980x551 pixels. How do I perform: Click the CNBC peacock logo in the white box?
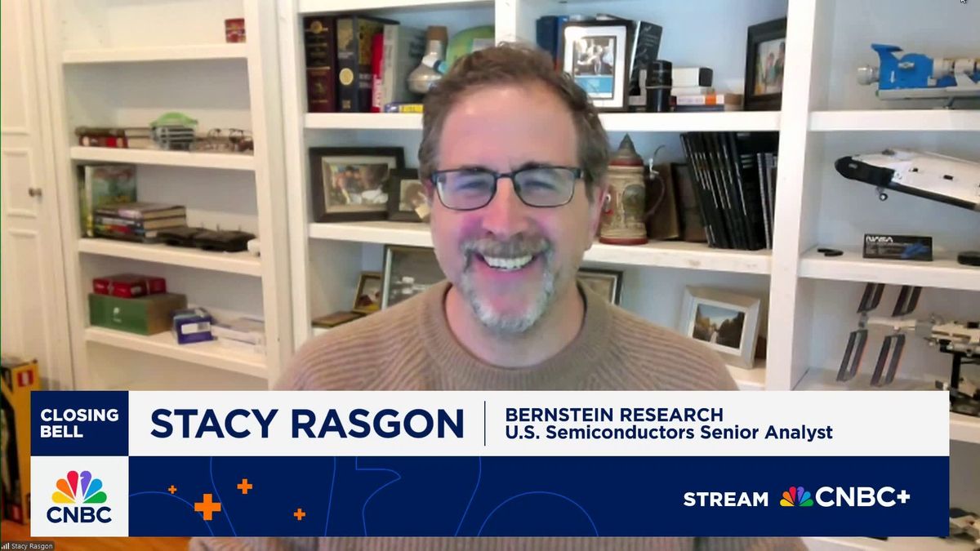pyautogui.click(x=79, y=496)
